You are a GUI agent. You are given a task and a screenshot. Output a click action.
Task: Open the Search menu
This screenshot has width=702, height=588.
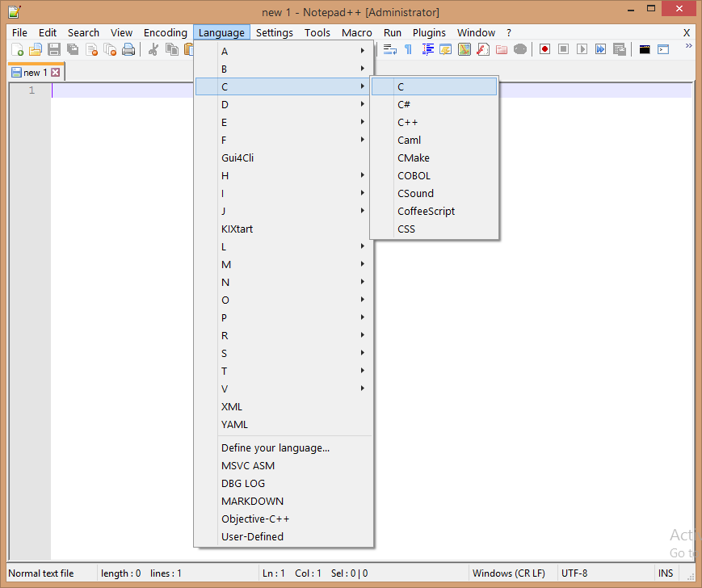(83, 32)
